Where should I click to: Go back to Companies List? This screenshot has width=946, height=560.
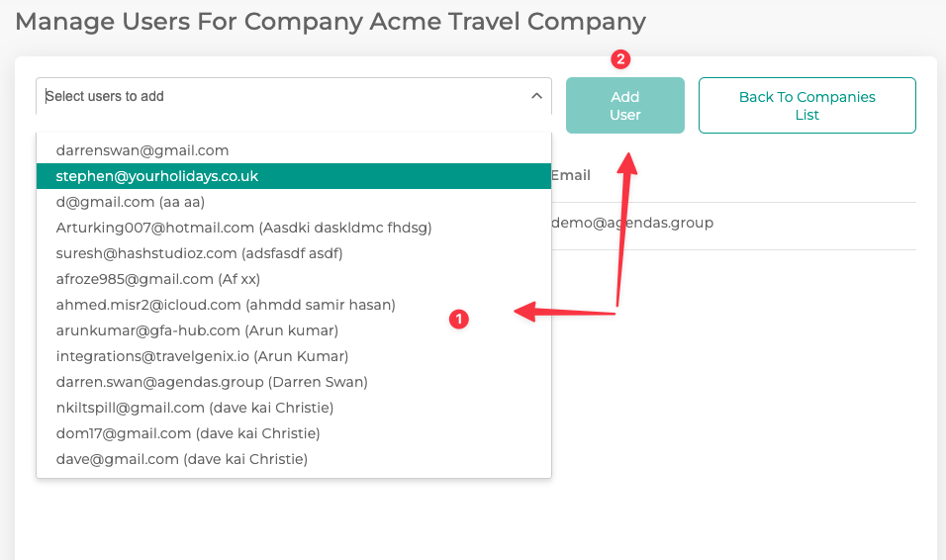[x=806, y=105]
